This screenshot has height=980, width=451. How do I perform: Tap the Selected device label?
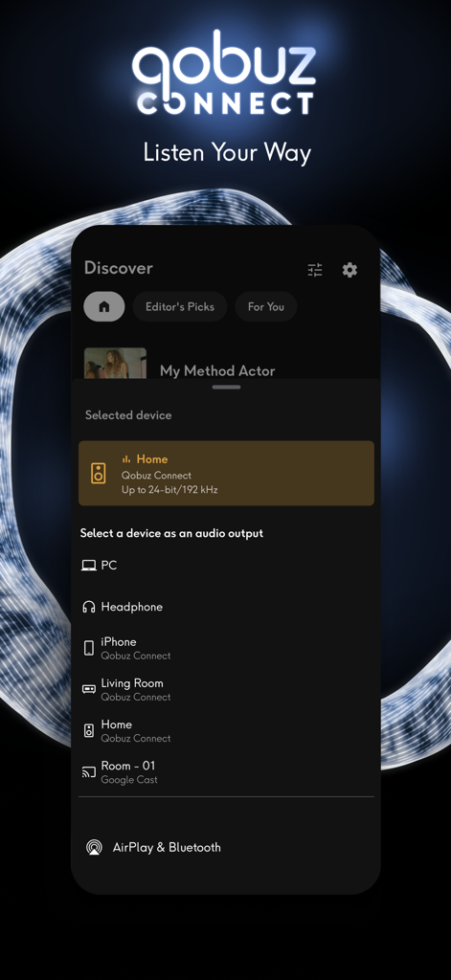point(128,415)
